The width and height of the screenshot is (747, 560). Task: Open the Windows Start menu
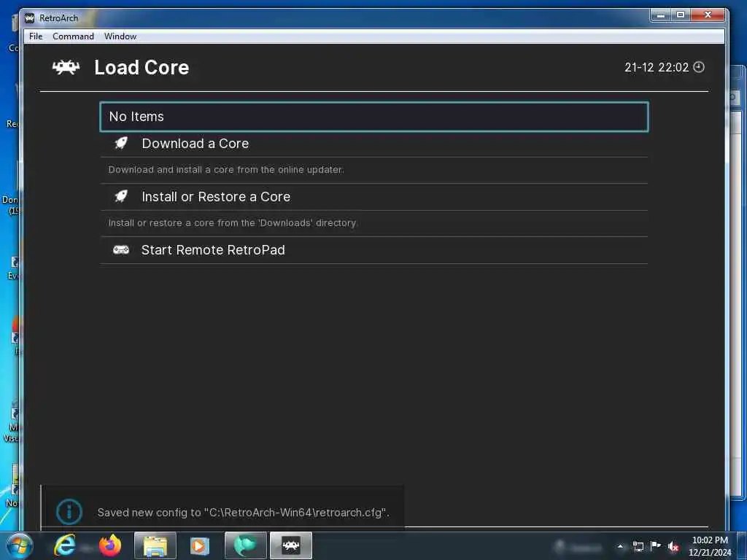(19, 545)
